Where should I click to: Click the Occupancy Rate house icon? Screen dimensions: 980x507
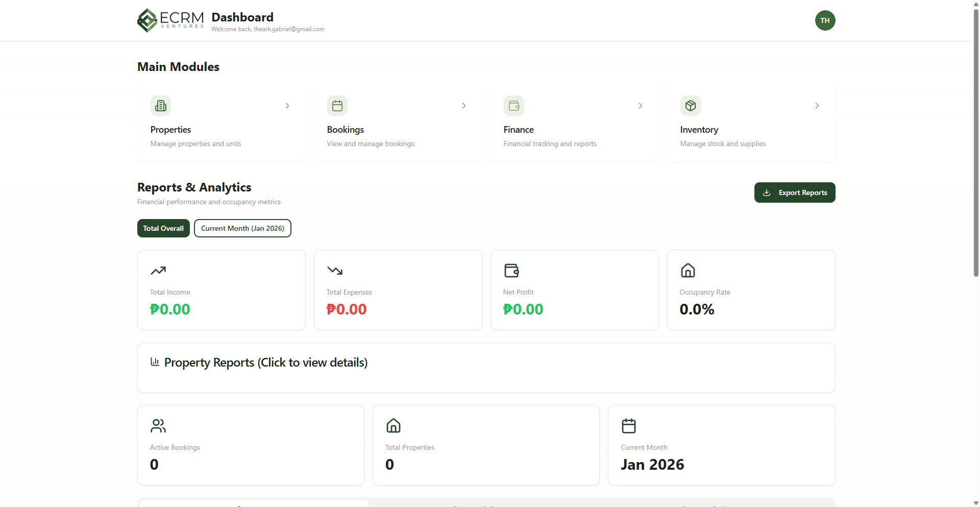[x=688, y=271]
